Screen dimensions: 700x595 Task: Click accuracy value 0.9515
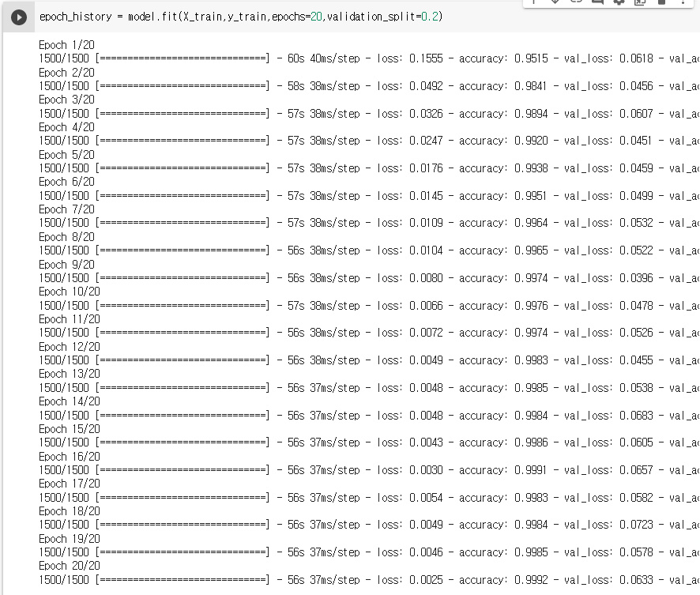(x=531, y=58)
